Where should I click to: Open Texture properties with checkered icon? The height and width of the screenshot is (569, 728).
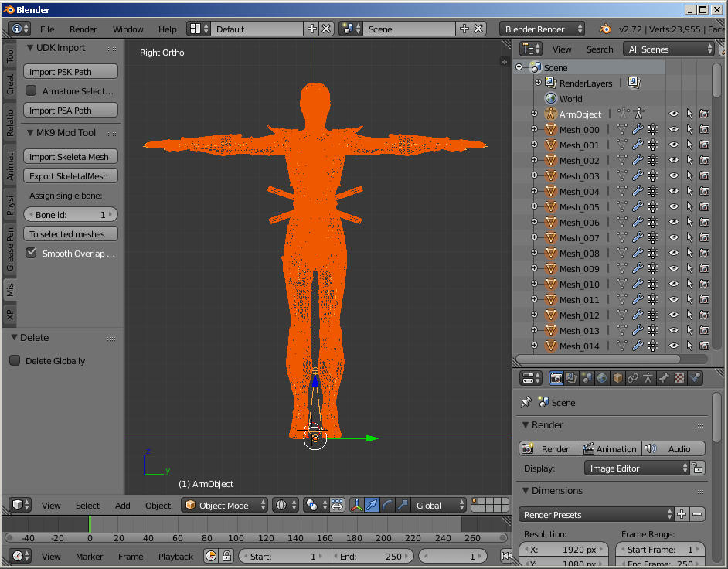tap(679, 378)
